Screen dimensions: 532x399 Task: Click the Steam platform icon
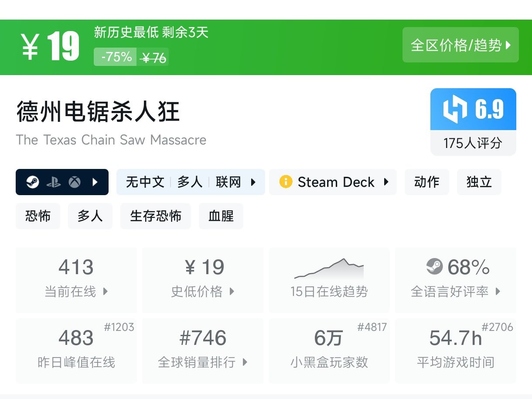(33, 182)
